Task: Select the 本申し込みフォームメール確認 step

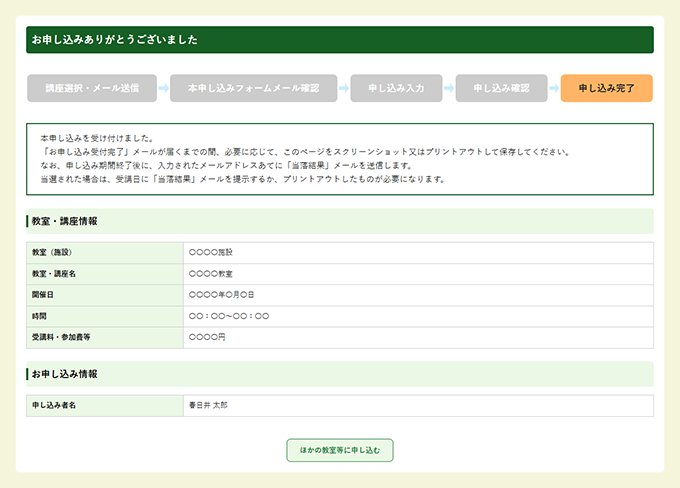Action: coord(253,88)
